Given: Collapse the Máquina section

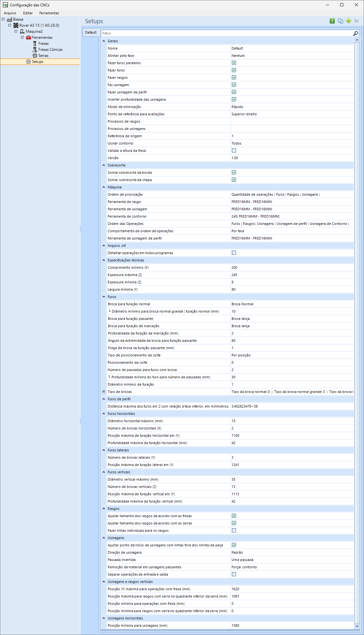Looking at the screenshot, I should (x=104, y=187).
